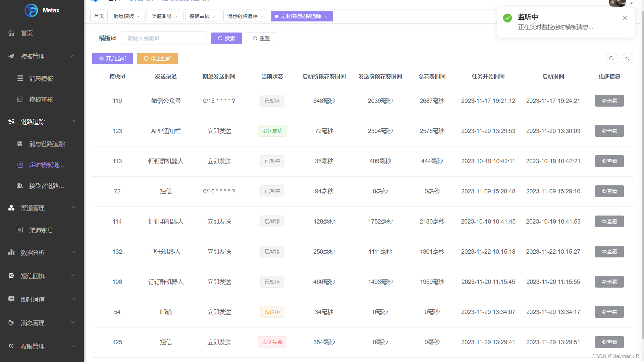Stop monitoring with 停止监听 button
Viewport: 644px width, 362px height.
coord(157,58)
